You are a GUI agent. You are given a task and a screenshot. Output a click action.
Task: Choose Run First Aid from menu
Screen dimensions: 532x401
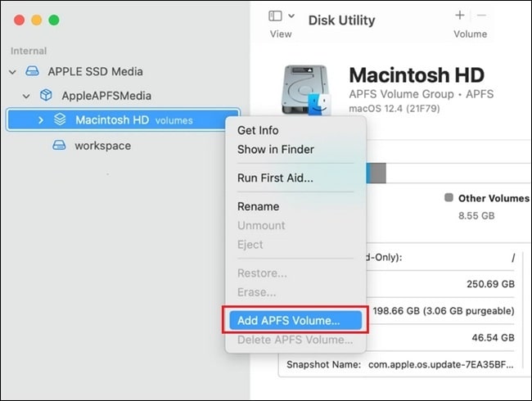pos(275,178)
